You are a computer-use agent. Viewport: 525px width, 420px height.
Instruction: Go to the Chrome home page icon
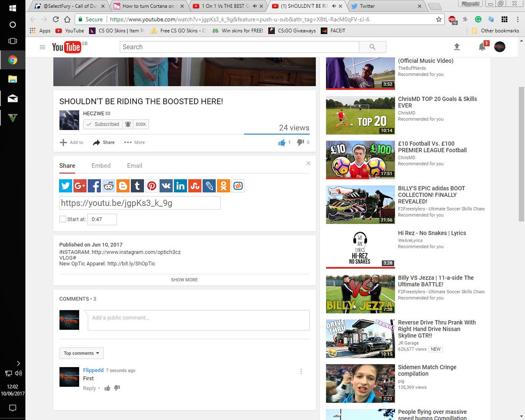[x=67, y=19]
